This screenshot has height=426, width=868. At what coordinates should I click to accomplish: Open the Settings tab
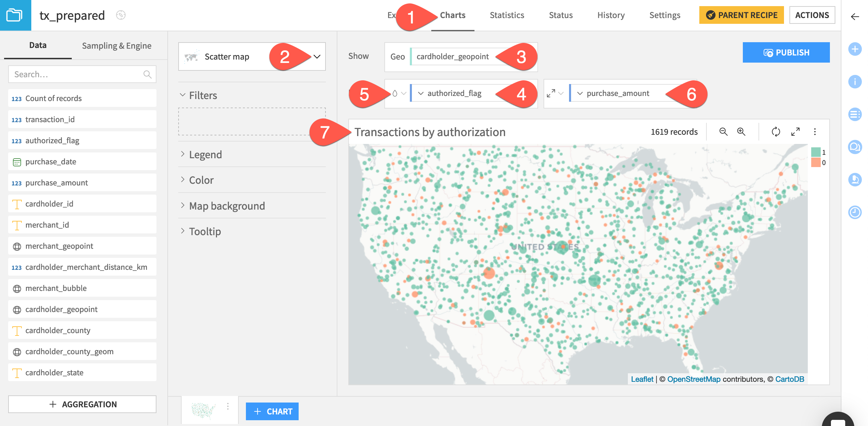(x=665, y=15)
